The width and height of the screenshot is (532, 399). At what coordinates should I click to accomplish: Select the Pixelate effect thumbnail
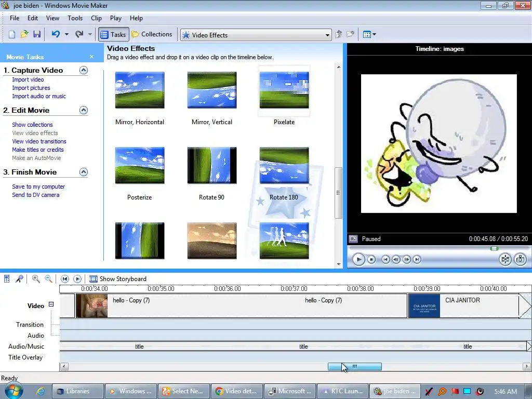point(284,90)
